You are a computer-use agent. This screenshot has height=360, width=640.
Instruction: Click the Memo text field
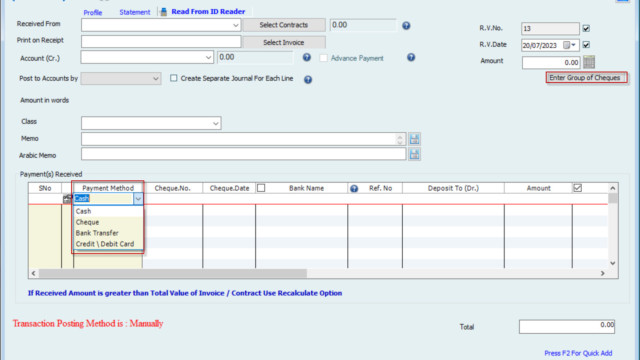(243, 139)
